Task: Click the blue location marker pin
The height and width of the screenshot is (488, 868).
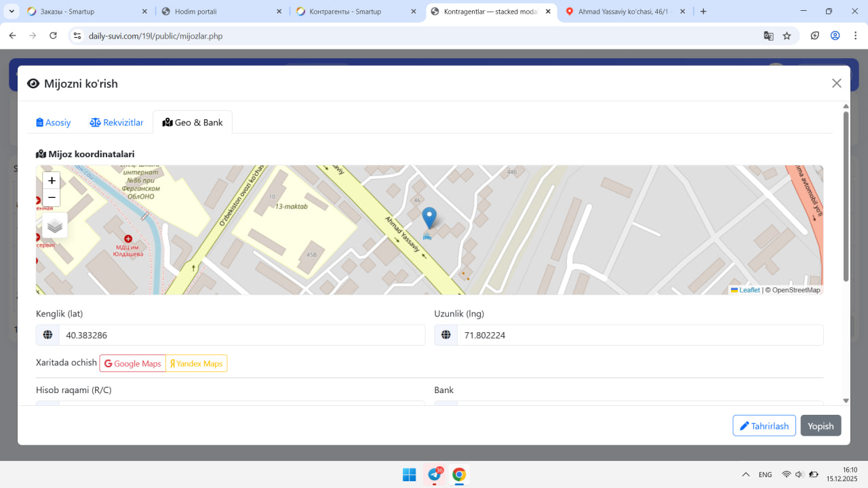Action: pyautogui.click(x=429, y=218)
